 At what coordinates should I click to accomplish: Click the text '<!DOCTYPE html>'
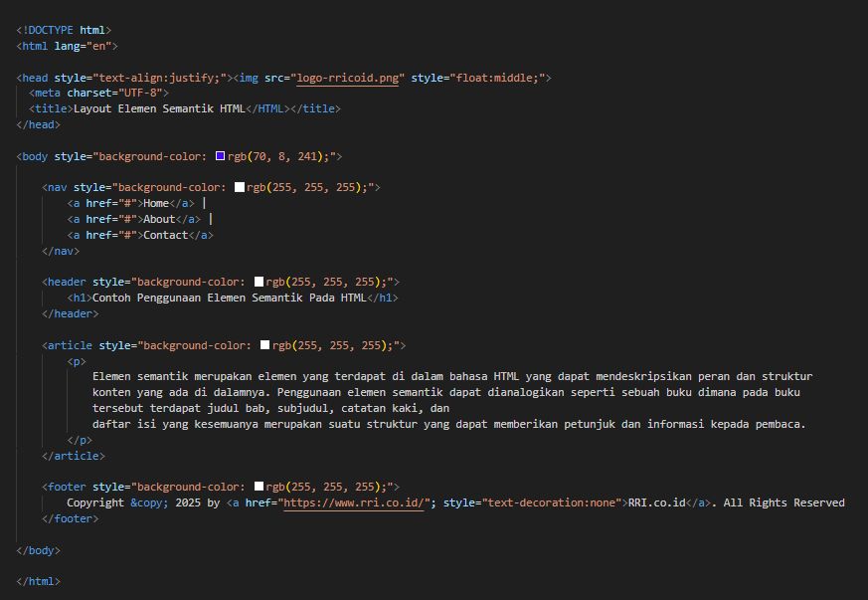tap(64, 30)
